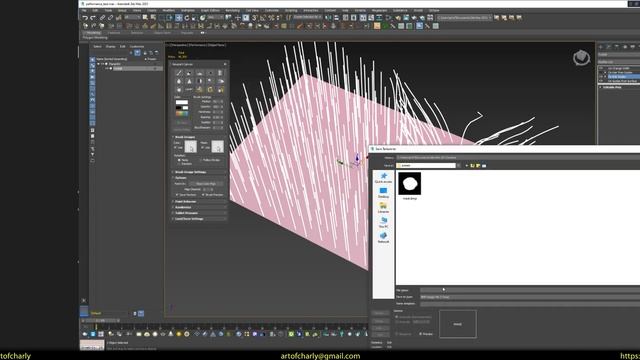
Task: Switch to the Freeform ribbon tab
Action: [x=114, y=33]
